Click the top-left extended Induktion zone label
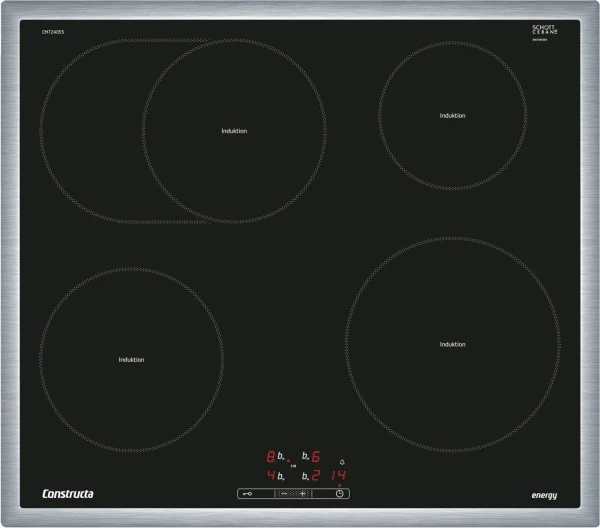 [234, 131]
